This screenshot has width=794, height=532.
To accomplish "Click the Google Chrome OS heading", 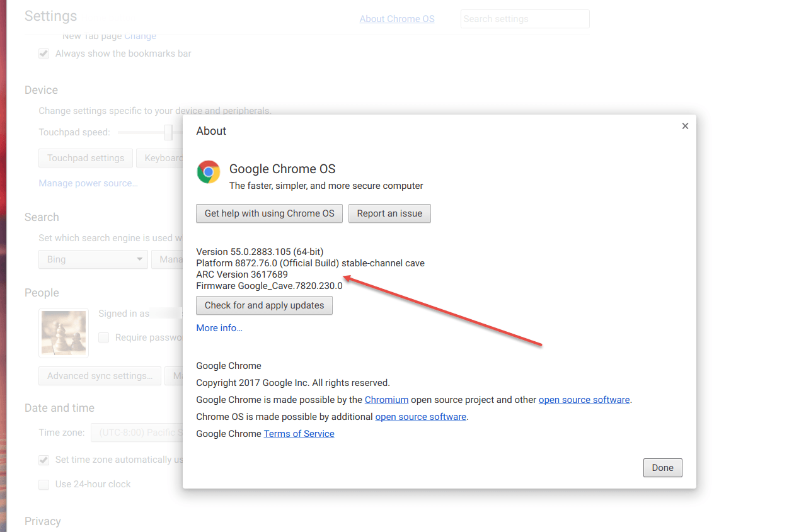I will coord(282,169).
